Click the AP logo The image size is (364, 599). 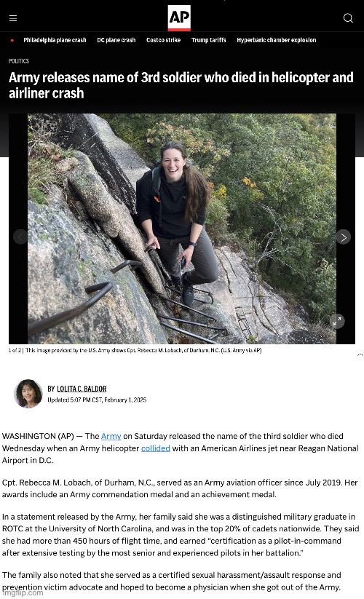(x=179, y=18)
